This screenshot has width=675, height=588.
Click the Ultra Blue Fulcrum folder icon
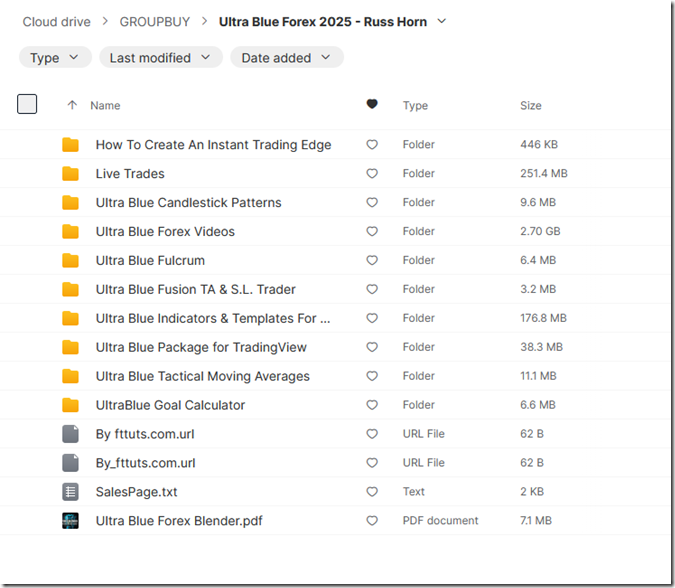(x=70, y=260)
